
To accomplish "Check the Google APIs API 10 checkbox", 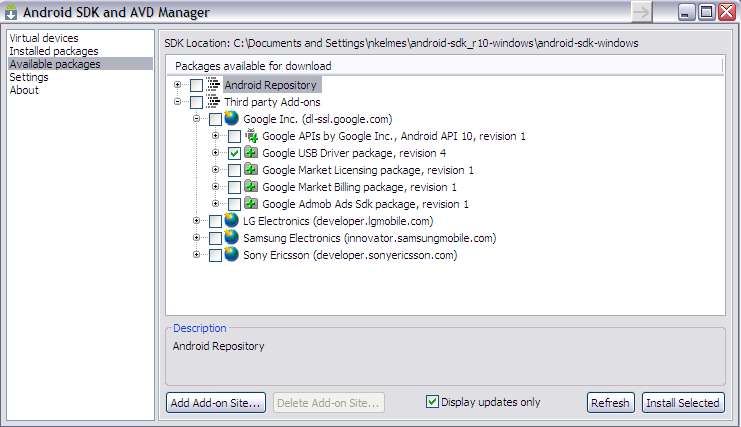I will (234, 136).
